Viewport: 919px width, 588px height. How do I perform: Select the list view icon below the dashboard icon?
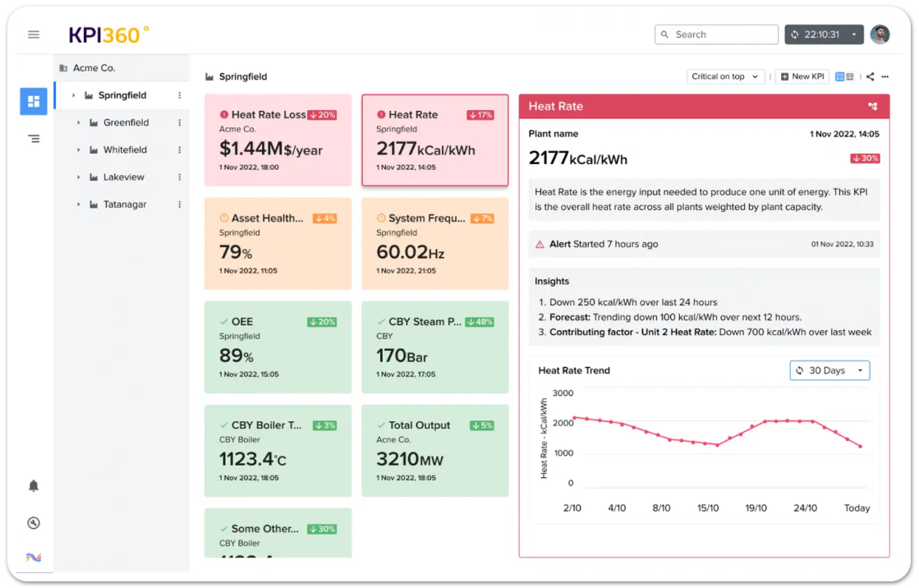click(x=33, y=138)
